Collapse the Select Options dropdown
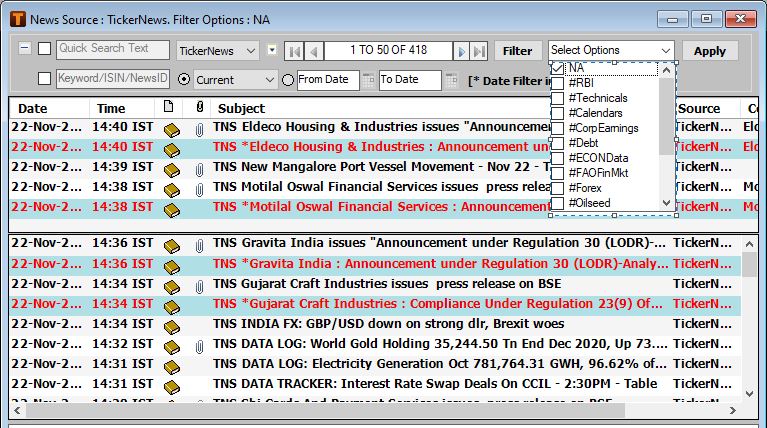This screenshot has width=767, height=428. click(665, 50)
